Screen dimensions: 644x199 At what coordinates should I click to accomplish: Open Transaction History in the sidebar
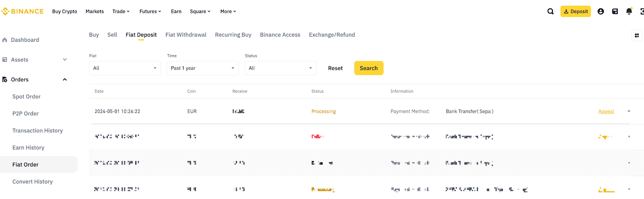click(x=37, y=131)
